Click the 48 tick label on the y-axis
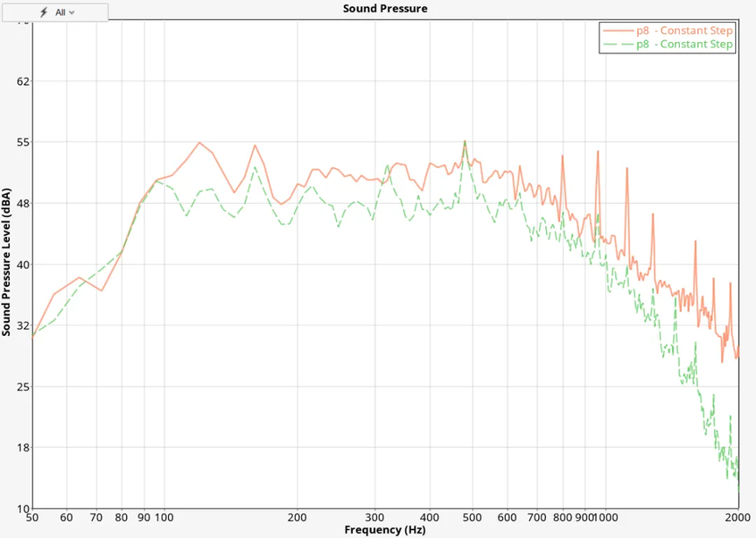 tap(23, 204)
